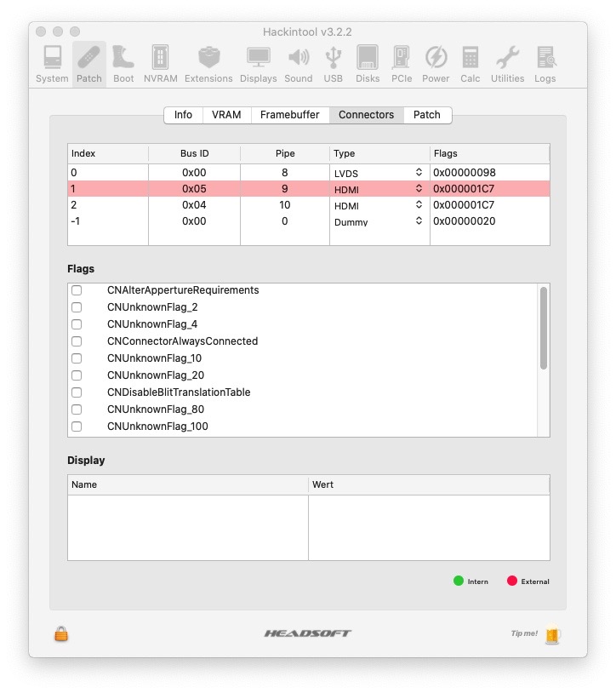The height and width of the screenshot is (693, 616).
Task: Open the Boot section icon
Action: (123, 57)
